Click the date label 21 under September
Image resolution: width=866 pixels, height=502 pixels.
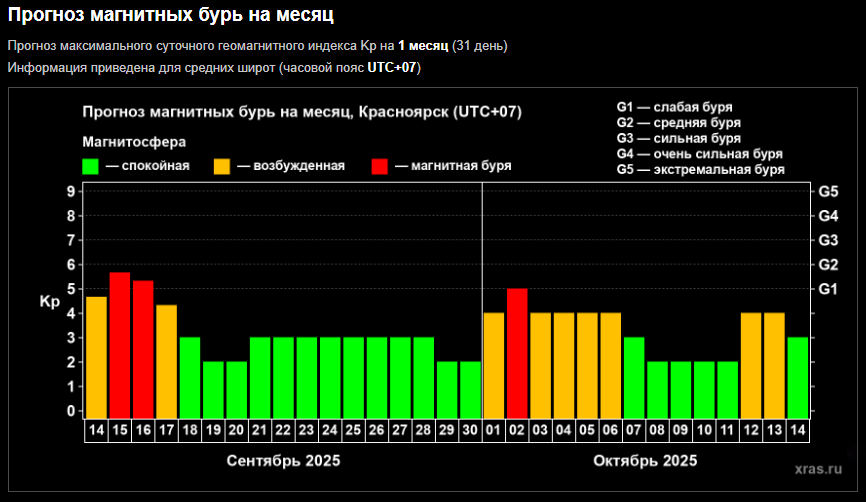(260, 430)
